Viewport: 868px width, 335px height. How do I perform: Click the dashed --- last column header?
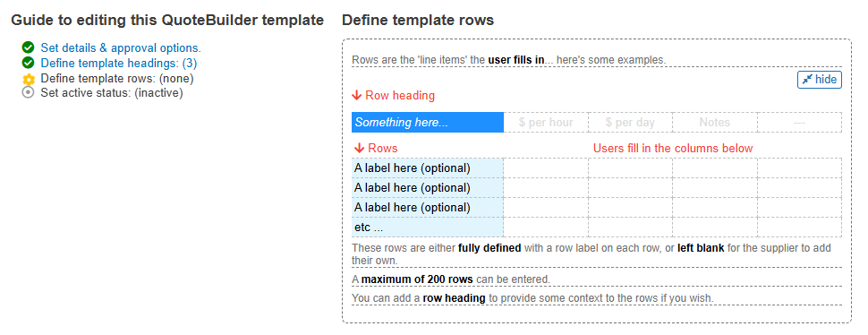tap(799, 123)
